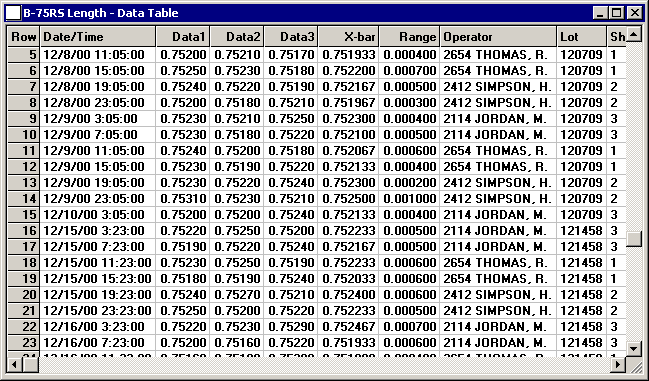Select the Data3 column header
This screenshot has height=381, width=649.
coord(291,37)
